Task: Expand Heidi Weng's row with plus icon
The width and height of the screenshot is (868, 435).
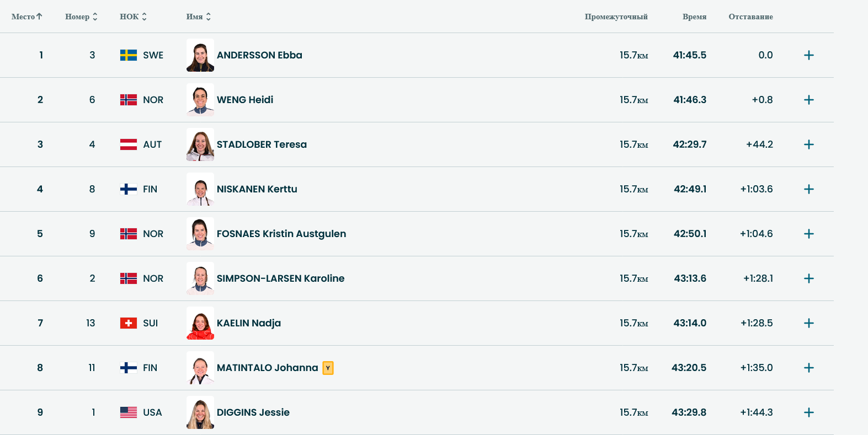Action: [x=808, y=100]
